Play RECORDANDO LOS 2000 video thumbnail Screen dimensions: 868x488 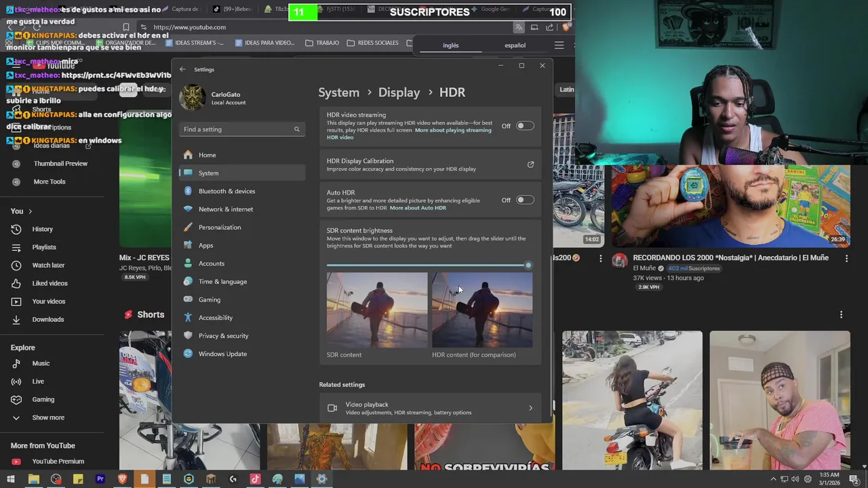[730, 207]
